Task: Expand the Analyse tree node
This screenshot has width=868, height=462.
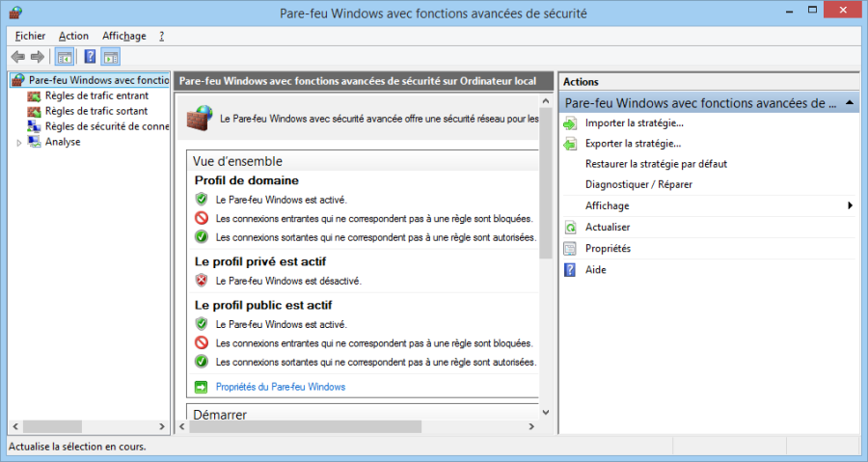Action: 19,143
